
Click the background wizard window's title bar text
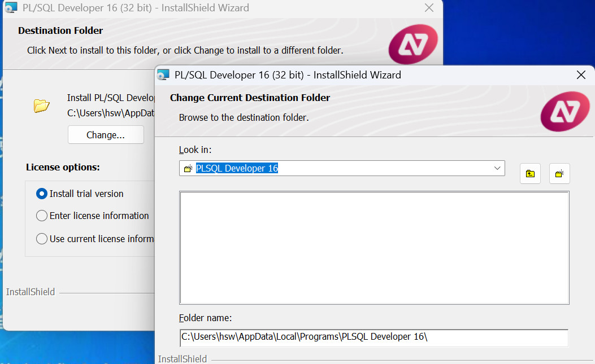tap(136, 8)
